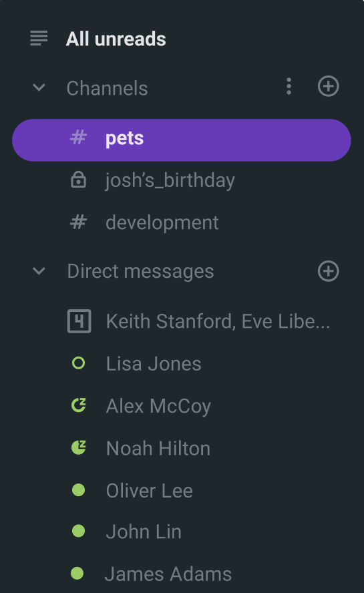This screenshot has height=593, width=364.
Task: Click Noah Hilton's snoozed active status icon
Action: (x=79, y=448)
